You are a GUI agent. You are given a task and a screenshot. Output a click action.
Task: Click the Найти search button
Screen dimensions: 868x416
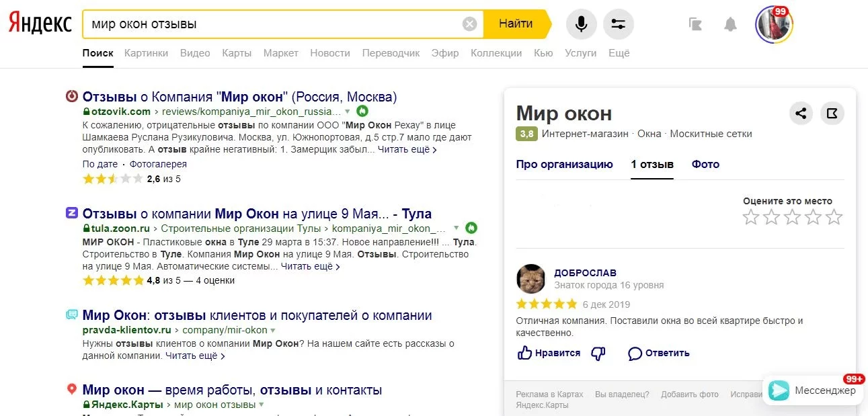pyautogui.click(x=516, y=24)
